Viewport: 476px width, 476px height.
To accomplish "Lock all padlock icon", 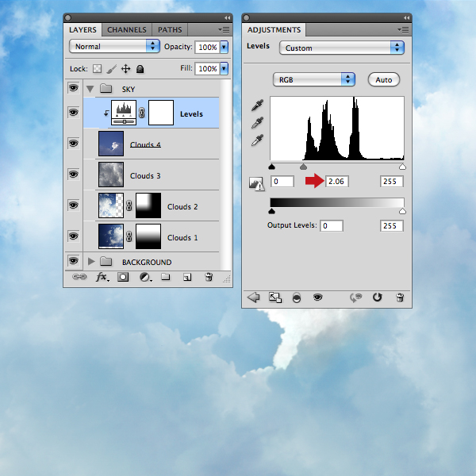I will (x=140, y=69).
